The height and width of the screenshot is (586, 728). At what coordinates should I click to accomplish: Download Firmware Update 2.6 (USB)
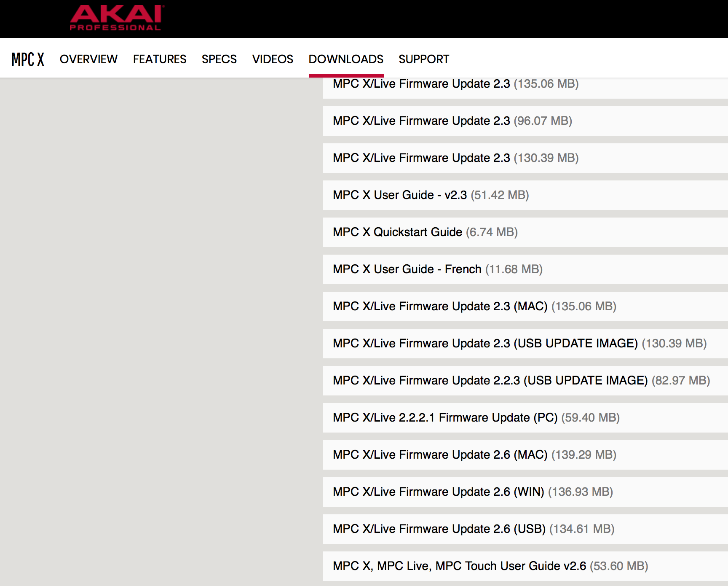coord(525,529)
